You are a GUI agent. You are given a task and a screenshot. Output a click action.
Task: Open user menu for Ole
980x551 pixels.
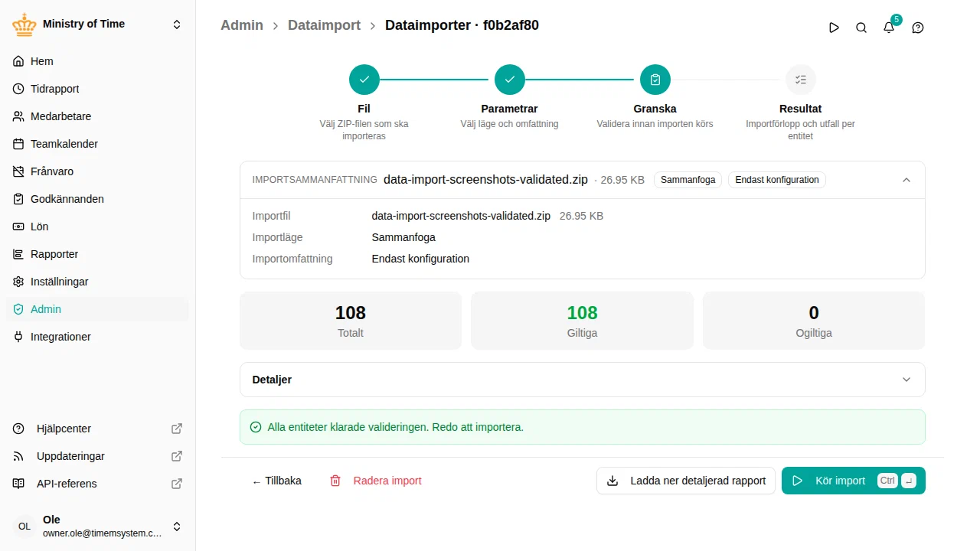(x=98, y=527)
